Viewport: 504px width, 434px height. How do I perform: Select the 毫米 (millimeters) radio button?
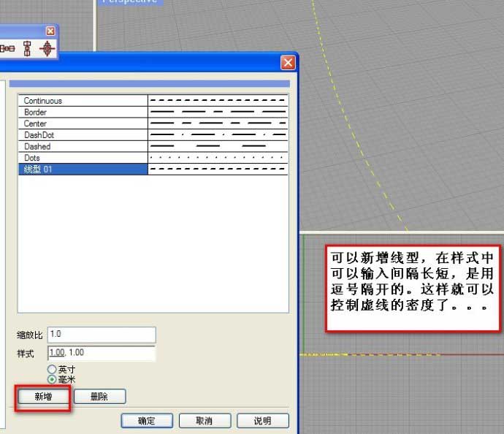[52, 379]
